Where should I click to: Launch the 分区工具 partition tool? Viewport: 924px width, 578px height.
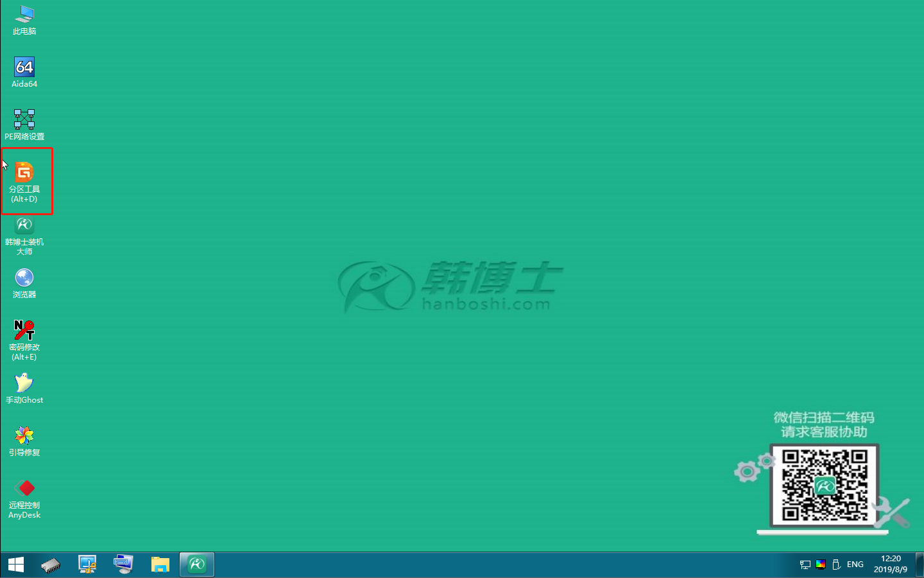tap(24, 173)
